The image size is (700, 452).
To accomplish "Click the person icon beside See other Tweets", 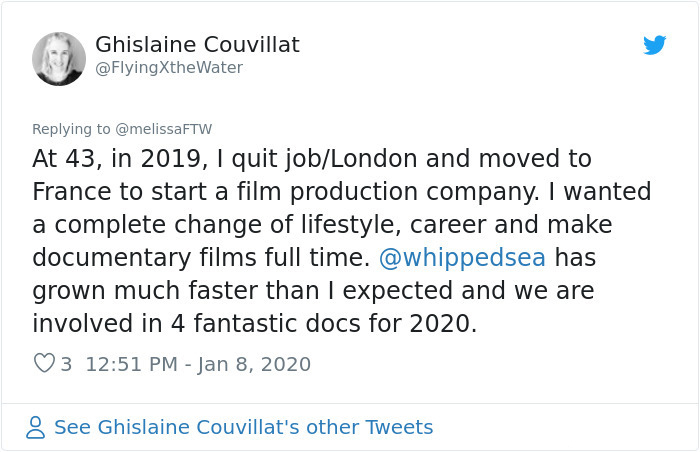I will click(36, 428).
